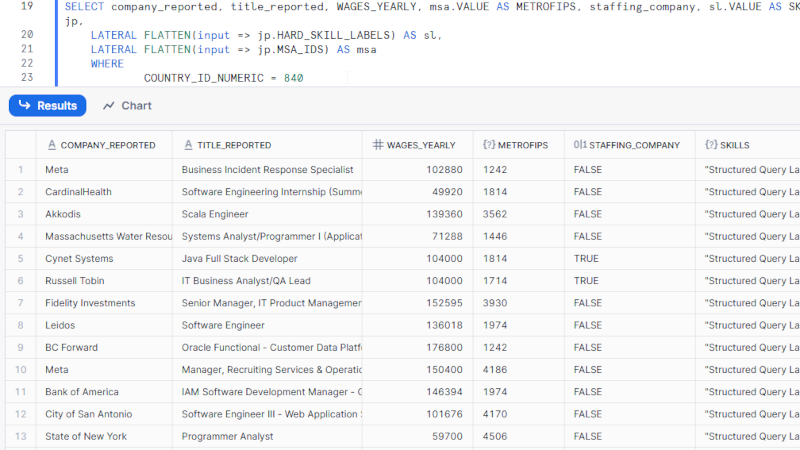Viewport: 800px width, 450px height.
Task: Click the WHERE keyword on line 22
Action: (x=107, y=64)
